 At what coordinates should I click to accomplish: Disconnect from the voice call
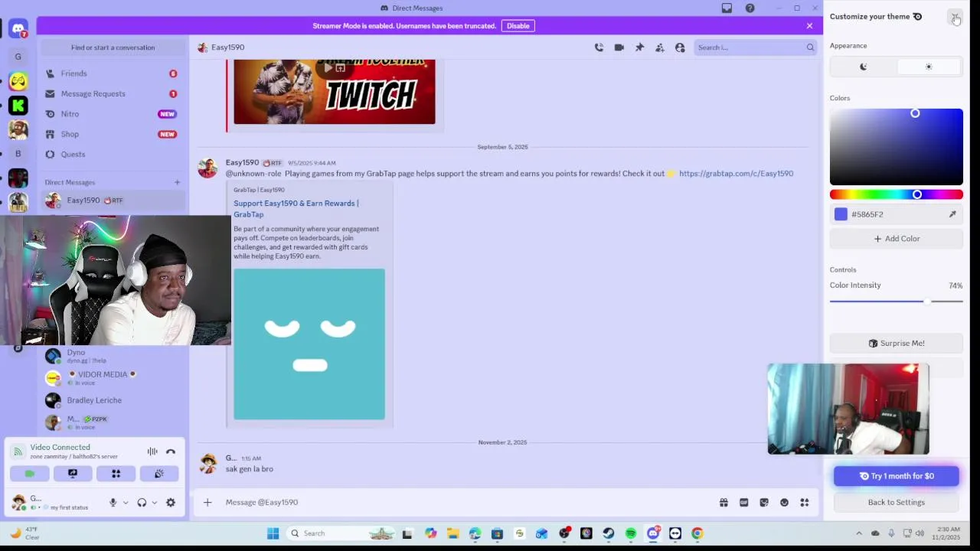tap(171, 452)
